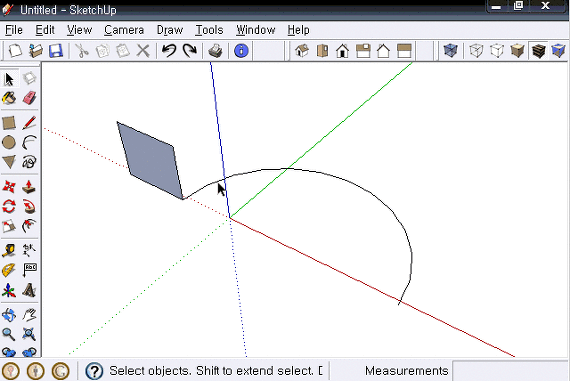Choose the Orbit tool
The height and width of the screenshot is (381, 570).
9,315
